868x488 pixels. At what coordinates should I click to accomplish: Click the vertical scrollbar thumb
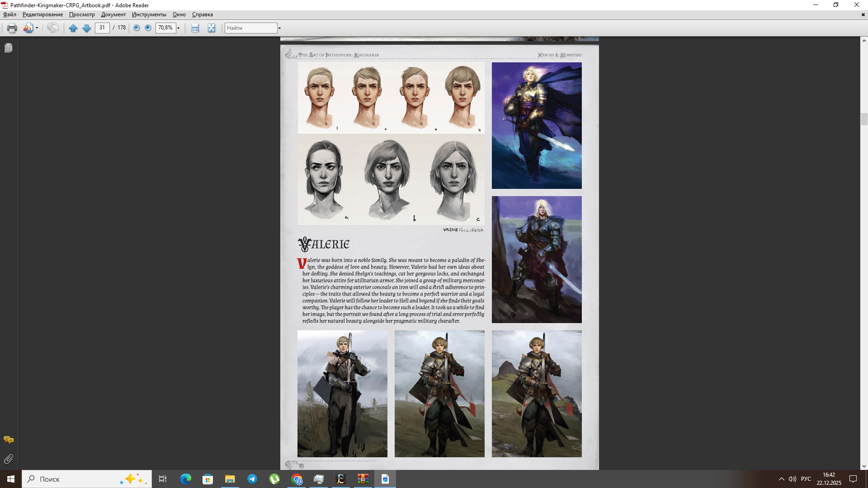(x=864, y=119)
